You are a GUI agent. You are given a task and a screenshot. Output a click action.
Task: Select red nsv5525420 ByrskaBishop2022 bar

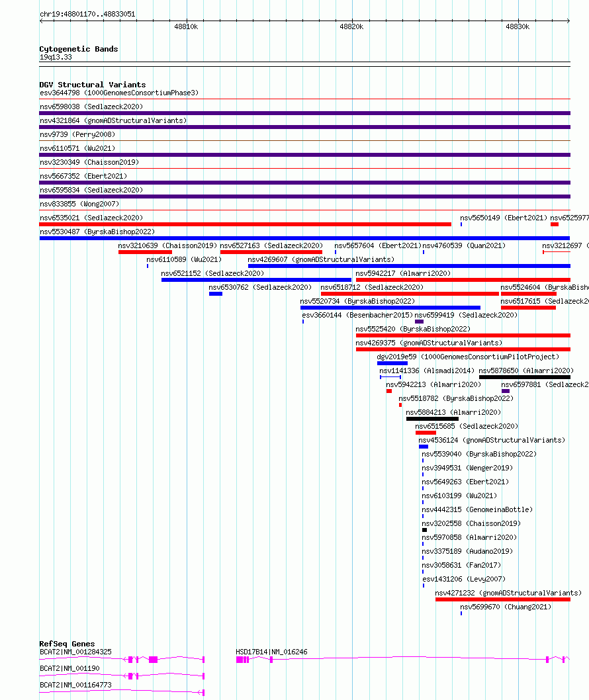(x=463, y=335)
